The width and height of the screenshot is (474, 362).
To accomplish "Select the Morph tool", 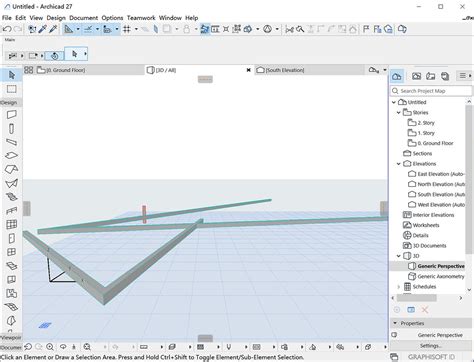I will click(11, 321).
